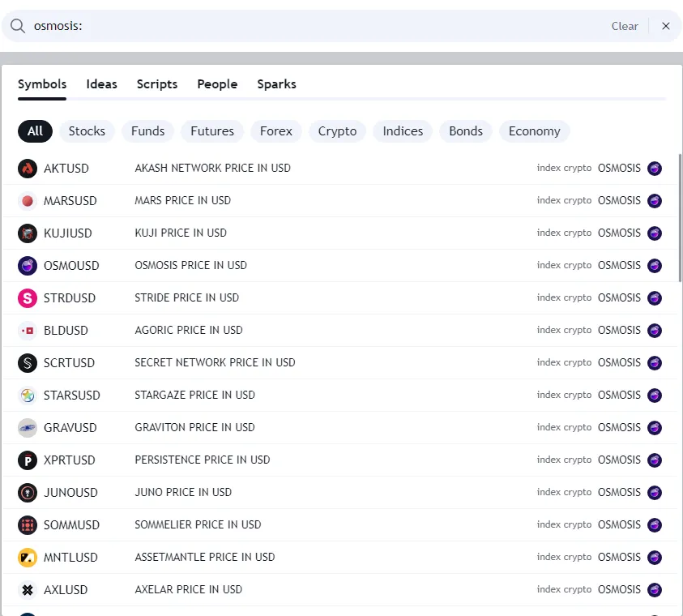Screen dimensions: 683x616
Task: Choose AGORIC PRICE IN USD description
Action: click(x=189, y=330)
